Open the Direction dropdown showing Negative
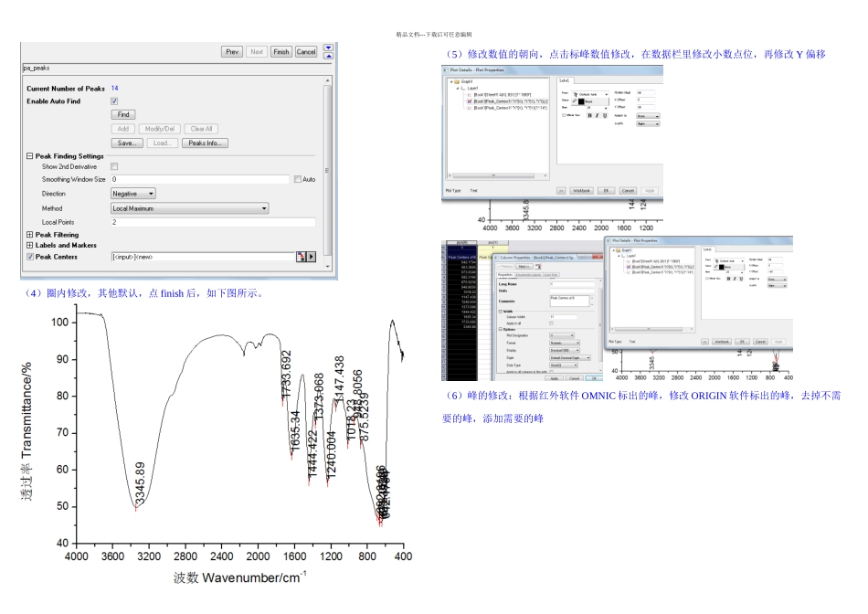This screenshot has width=868, height=614. coord(133,194)
